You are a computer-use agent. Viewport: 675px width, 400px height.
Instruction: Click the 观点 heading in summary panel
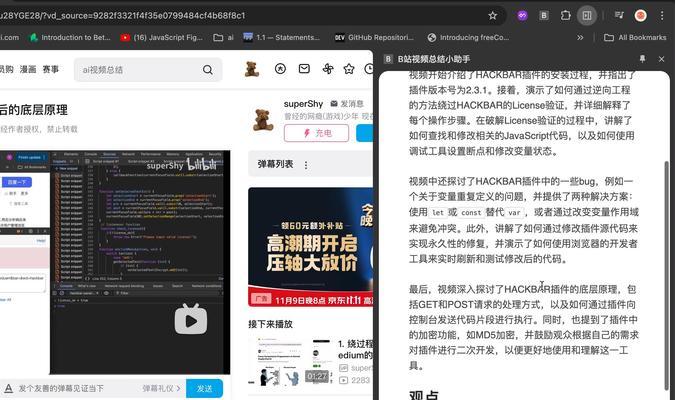[x=424, y=394]
